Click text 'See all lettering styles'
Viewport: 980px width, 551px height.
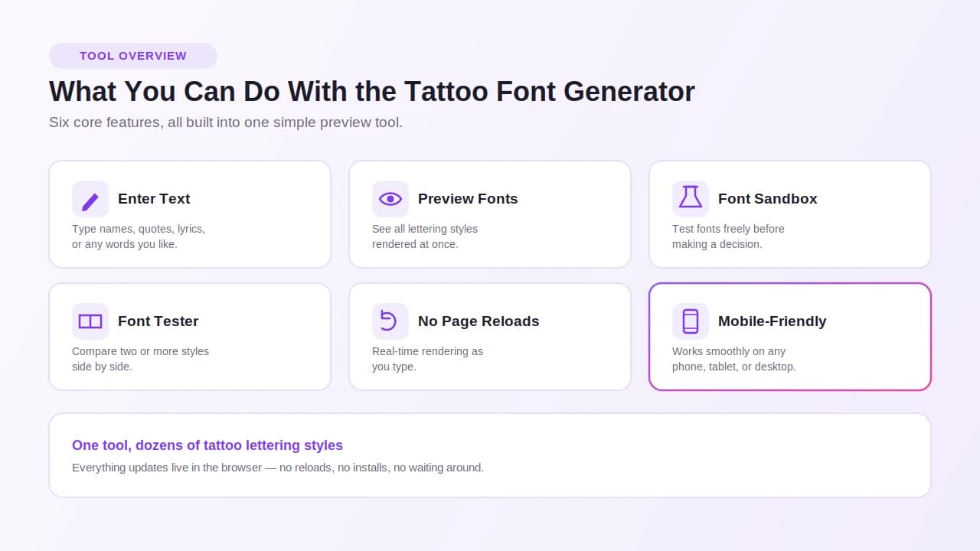(425, 229)
